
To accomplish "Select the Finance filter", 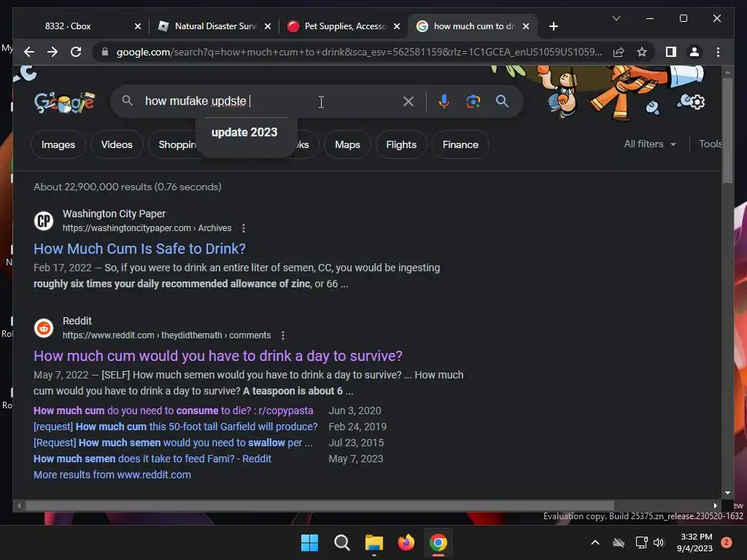I will point(460,145).
